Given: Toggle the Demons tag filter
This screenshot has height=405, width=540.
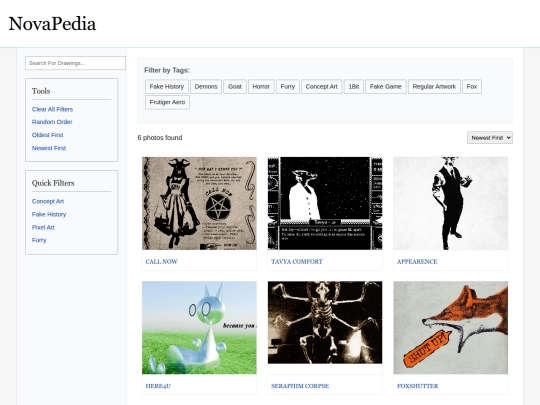Looking at the screenshot, I should pyautogui.click(x=206, y=86).
